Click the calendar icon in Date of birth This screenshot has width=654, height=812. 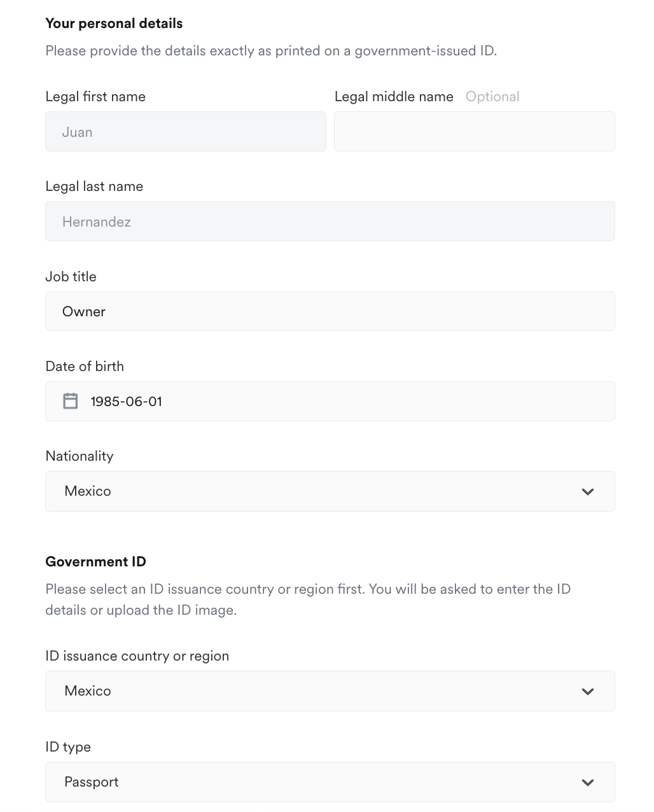[x=70, y=401]
